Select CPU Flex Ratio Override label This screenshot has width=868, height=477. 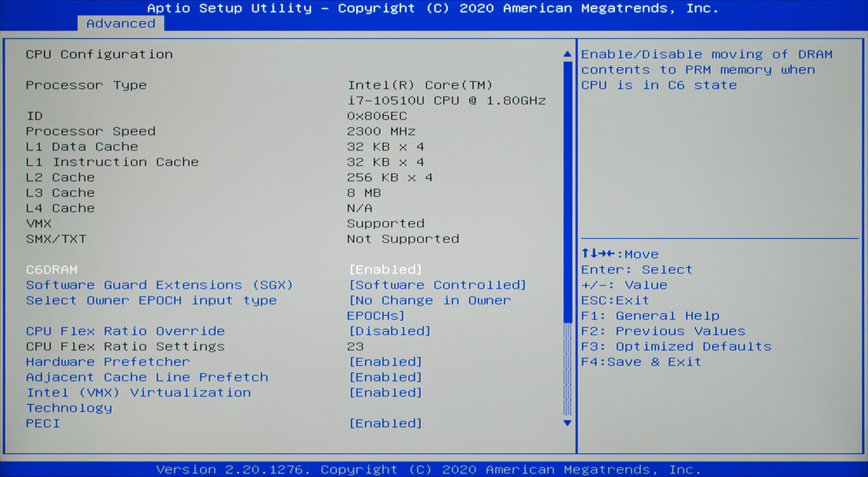[125, 331]
